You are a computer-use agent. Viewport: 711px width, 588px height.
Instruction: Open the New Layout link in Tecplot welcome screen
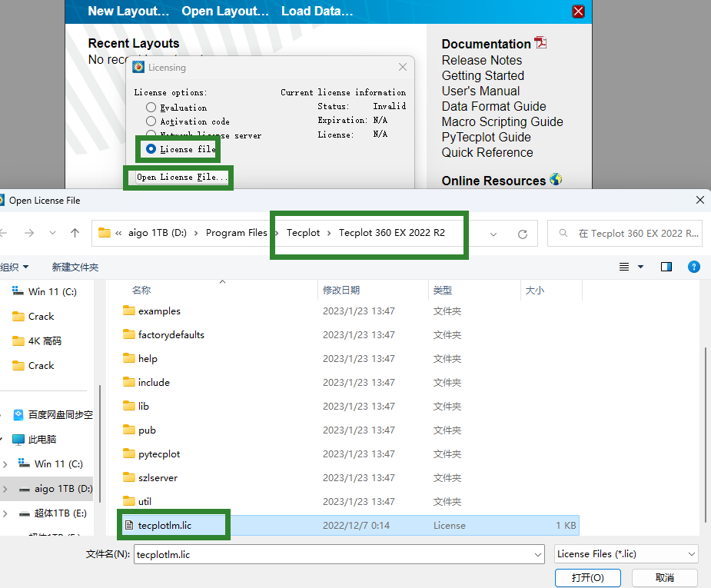pos(128,11)
